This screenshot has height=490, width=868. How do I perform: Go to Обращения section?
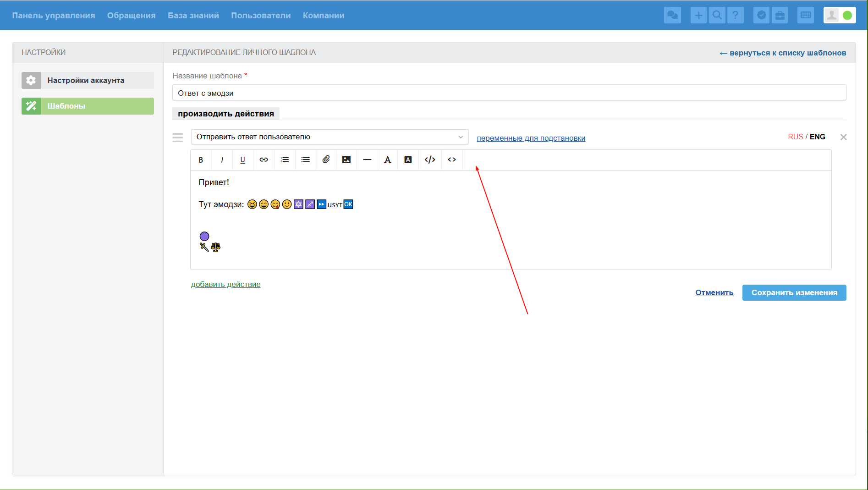[132, 16]
